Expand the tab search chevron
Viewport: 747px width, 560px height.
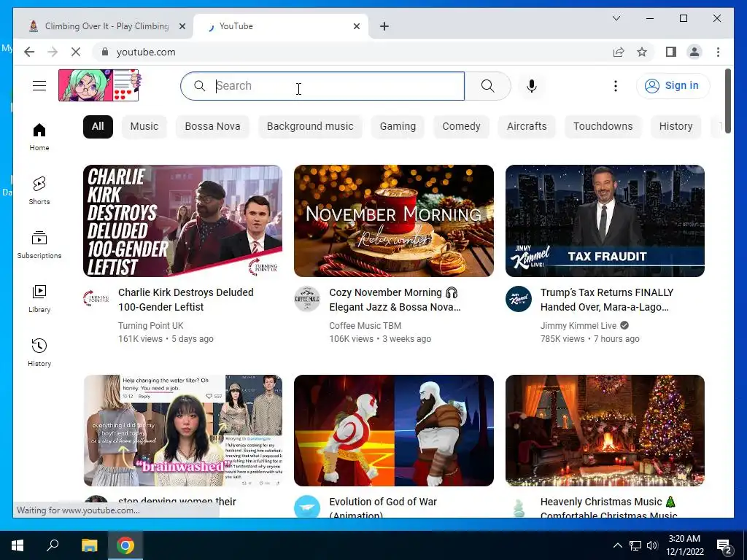pyautogui.click(x=616, y=18)
